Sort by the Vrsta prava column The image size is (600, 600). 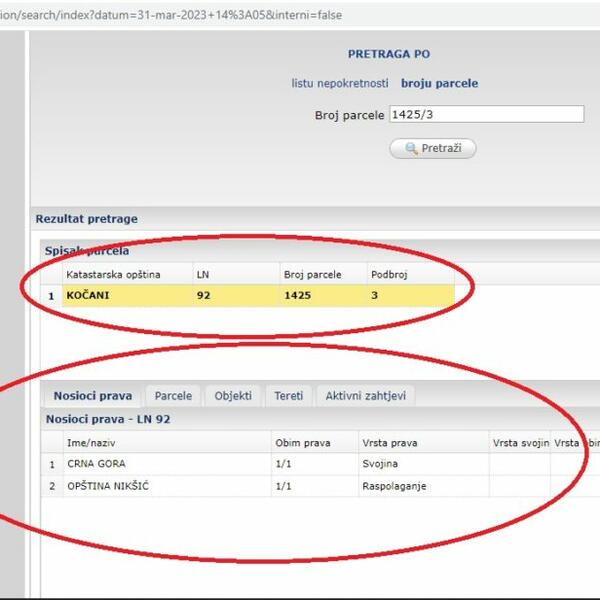(390, 443)
